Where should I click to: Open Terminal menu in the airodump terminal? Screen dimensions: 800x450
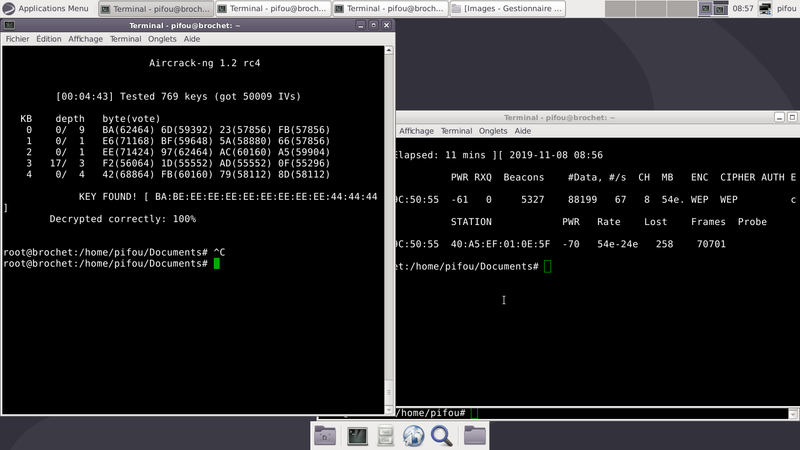(456, 131)
